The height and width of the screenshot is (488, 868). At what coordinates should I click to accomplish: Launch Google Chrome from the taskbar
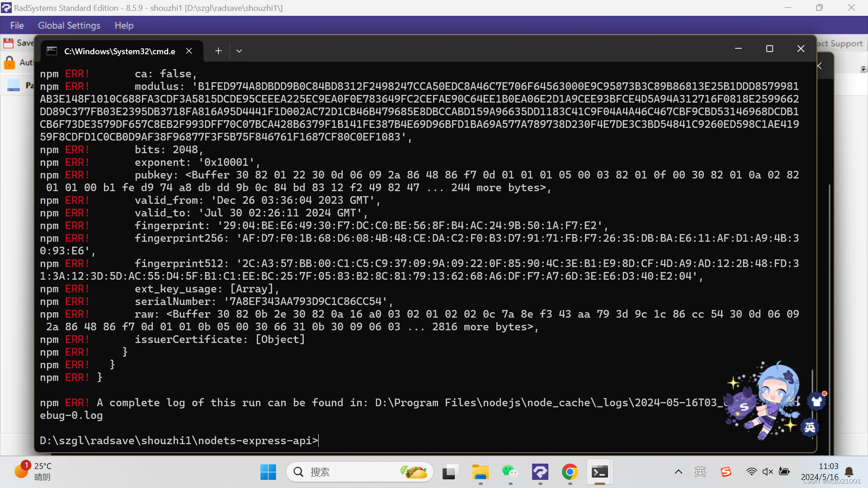coord(570,472)
